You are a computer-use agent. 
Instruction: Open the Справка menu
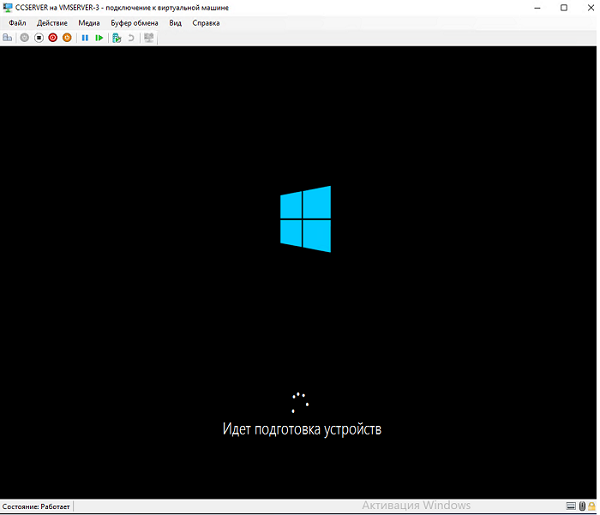click(x=206, y=23)
